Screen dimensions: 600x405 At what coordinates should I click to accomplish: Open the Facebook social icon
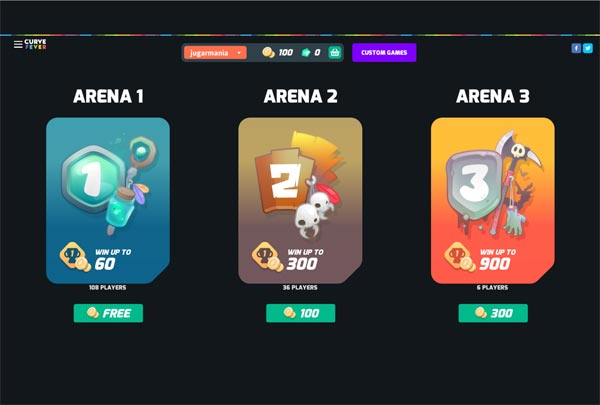click(x=576, y=48)
